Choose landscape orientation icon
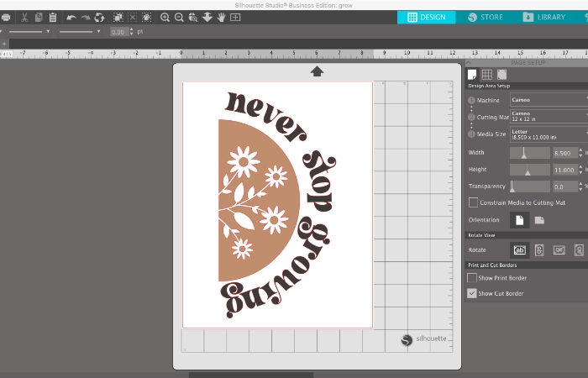 (539, 220)
